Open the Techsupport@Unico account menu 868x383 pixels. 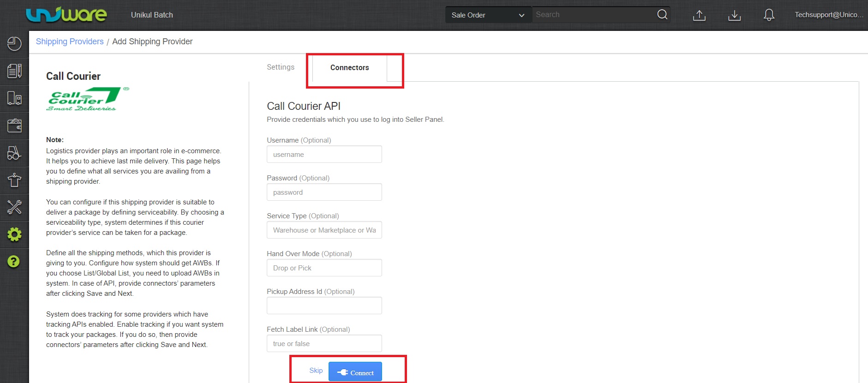829,15
